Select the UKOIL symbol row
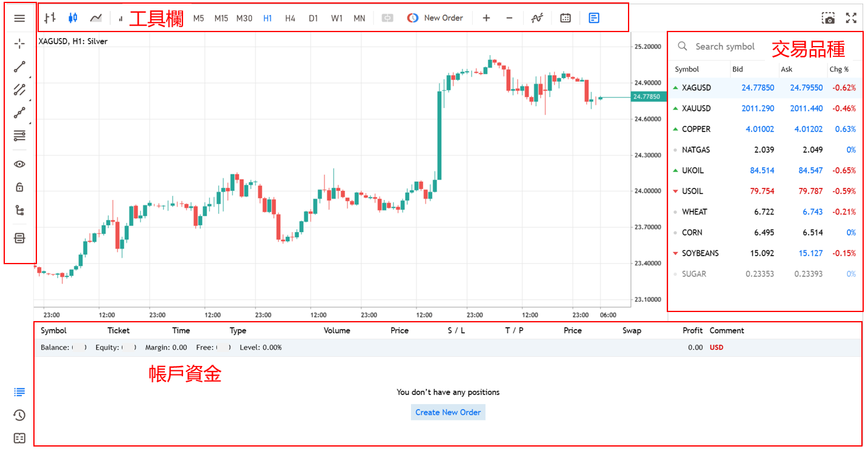Screen dimensions: 868x452 click(765, 170)
